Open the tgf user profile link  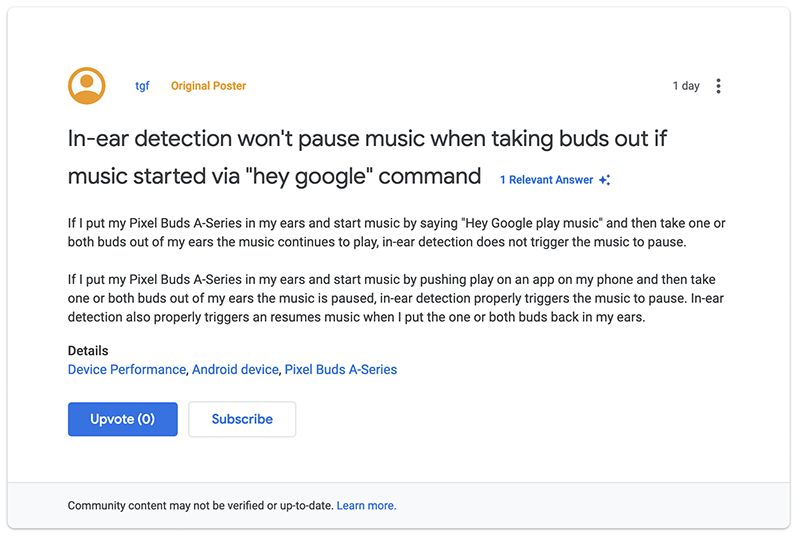[142, 86]
